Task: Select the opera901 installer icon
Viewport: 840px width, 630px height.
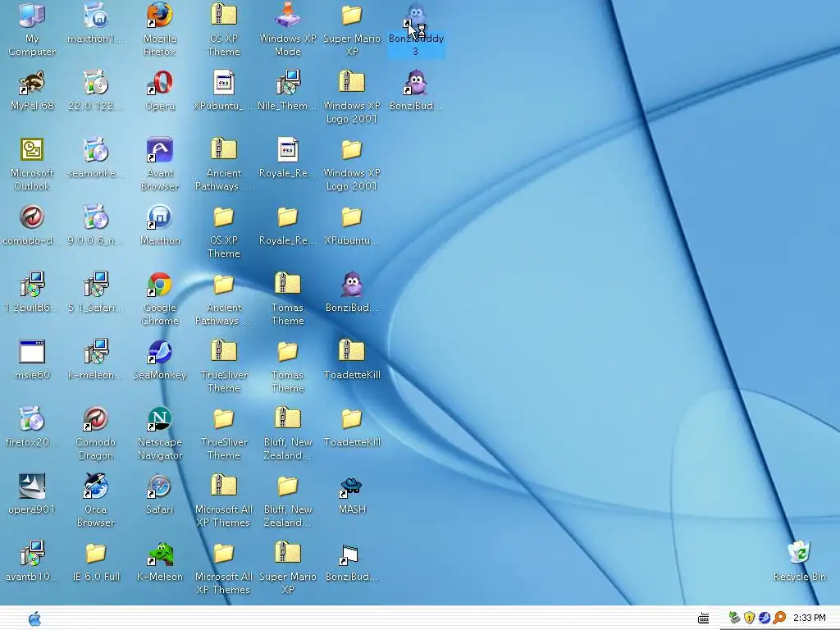Action: click(x=32, y=486)
